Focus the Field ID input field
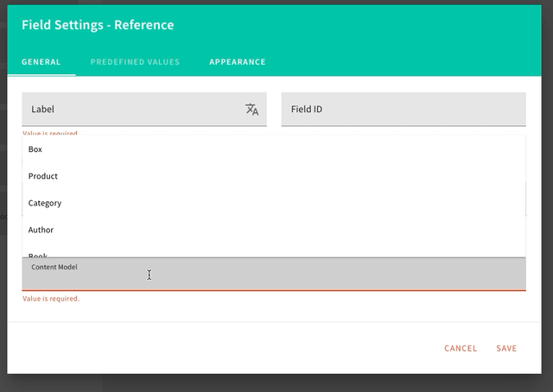Screen dimensions: 553x392 coord(404,110)
